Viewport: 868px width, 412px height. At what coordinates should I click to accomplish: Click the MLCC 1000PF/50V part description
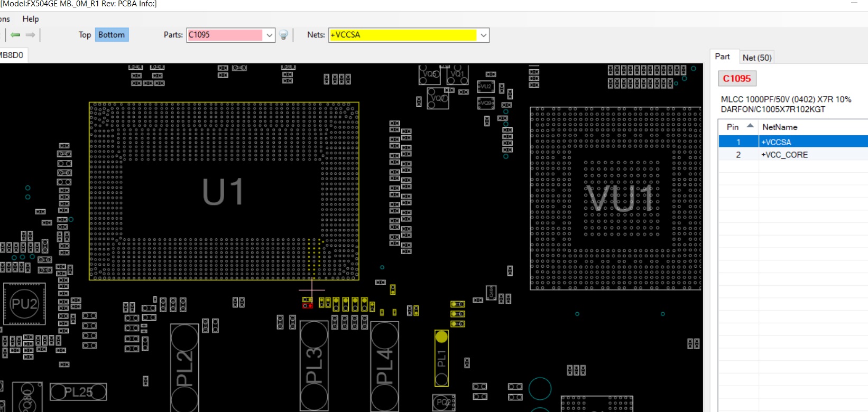point(786,104)
